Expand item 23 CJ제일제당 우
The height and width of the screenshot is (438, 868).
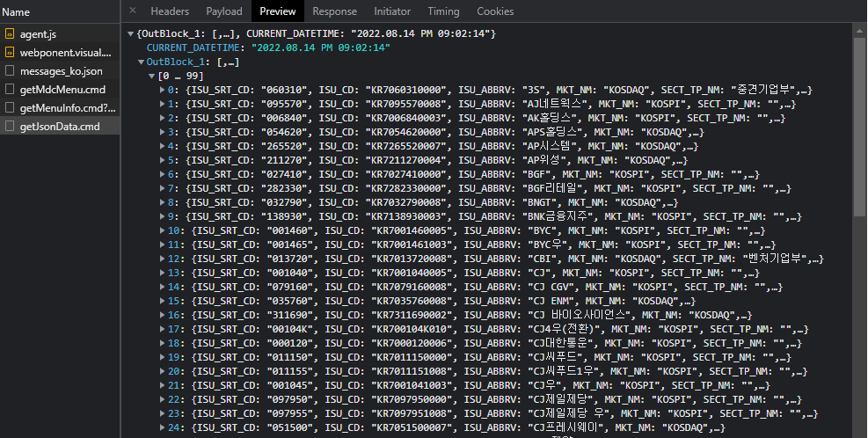pyautogui.click(x=162, y=413)
